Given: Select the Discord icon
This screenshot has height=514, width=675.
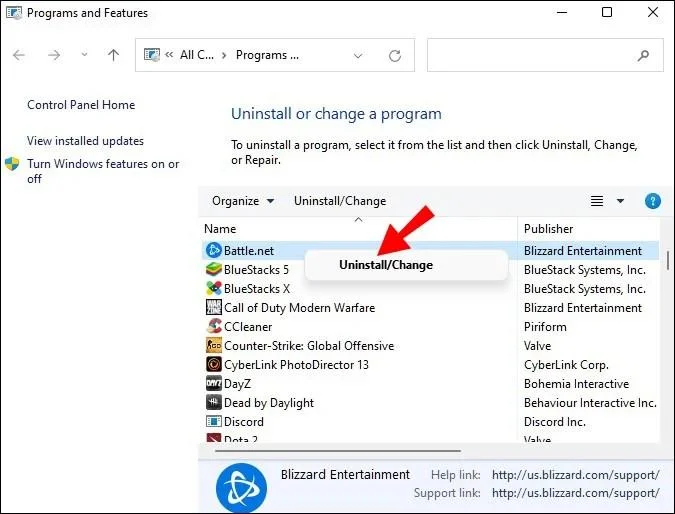Looking at the screenshot, I should point(214,421).
